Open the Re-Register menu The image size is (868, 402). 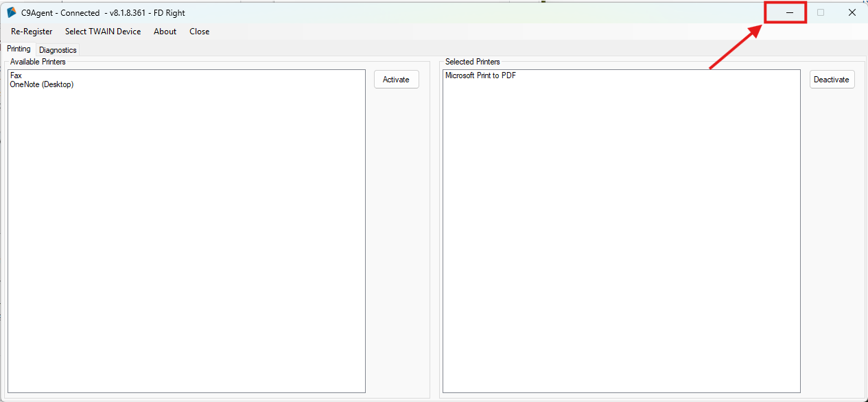point(32,32)
